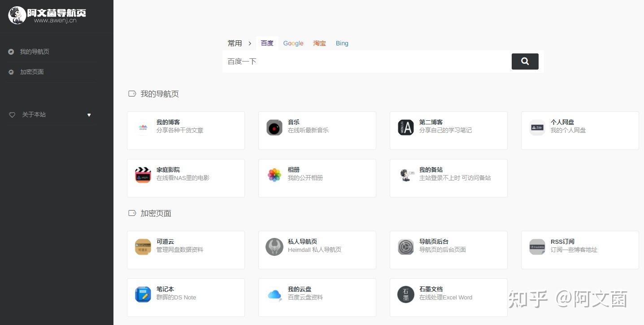Click the 个人网盘 title link
Viewport: 644px width, 325px height.
click(x=562, y=122)
